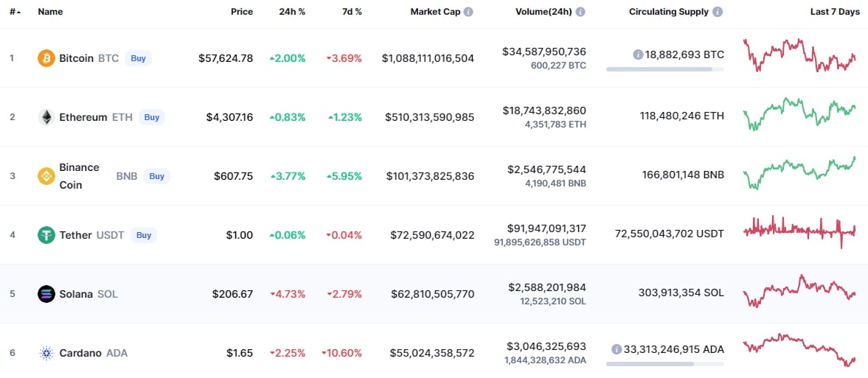Click Bitcoin price $57,624.78
Screen dimensions: 868x378
pyautogui.click(x=226, y=58)
